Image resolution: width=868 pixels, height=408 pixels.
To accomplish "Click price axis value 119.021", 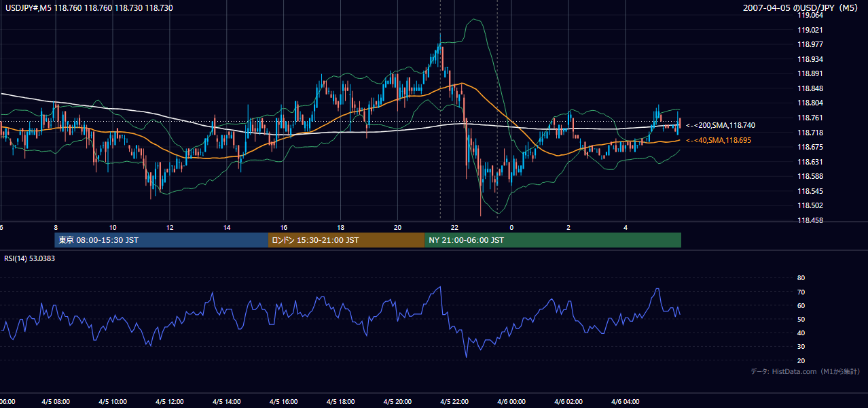I will (x=810, y=30).
